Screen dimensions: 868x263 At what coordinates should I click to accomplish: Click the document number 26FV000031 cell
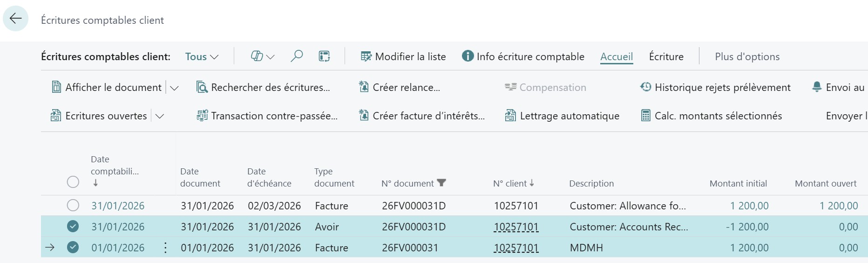point(410,248)
